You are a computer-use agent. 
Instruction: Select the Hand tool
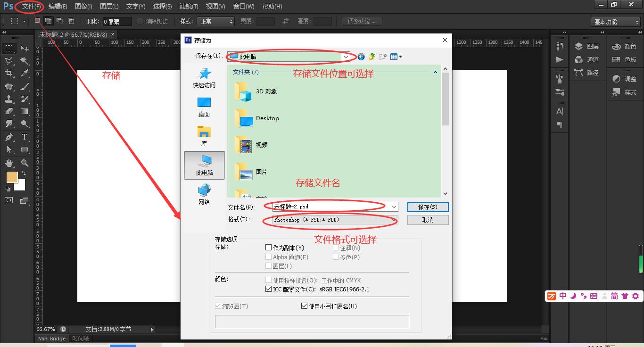[8, 162]
